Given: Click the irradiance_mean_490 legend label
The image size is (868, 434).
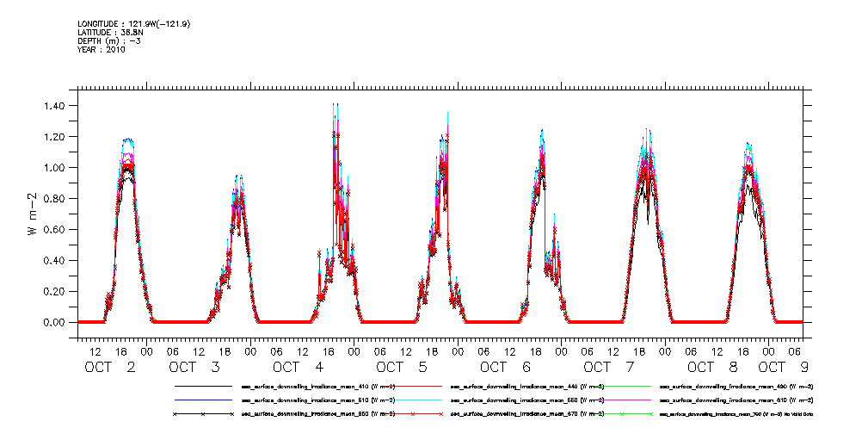Looking at the screenshot, I should (736, 387).
